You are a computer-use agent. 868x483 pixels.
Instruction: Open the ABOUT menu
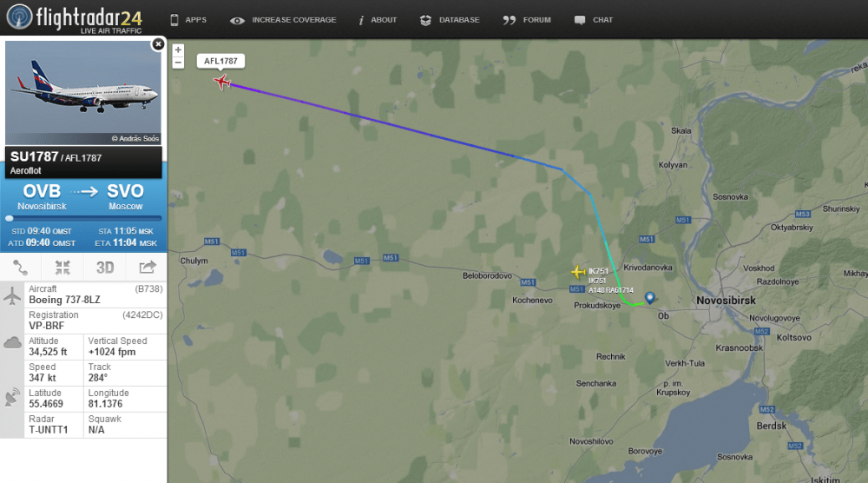tap(378, 20)
